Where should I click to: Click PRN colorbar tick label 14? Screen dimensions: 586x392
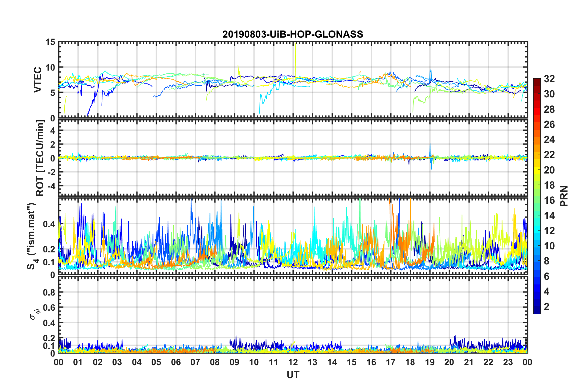tap(549, 216)
